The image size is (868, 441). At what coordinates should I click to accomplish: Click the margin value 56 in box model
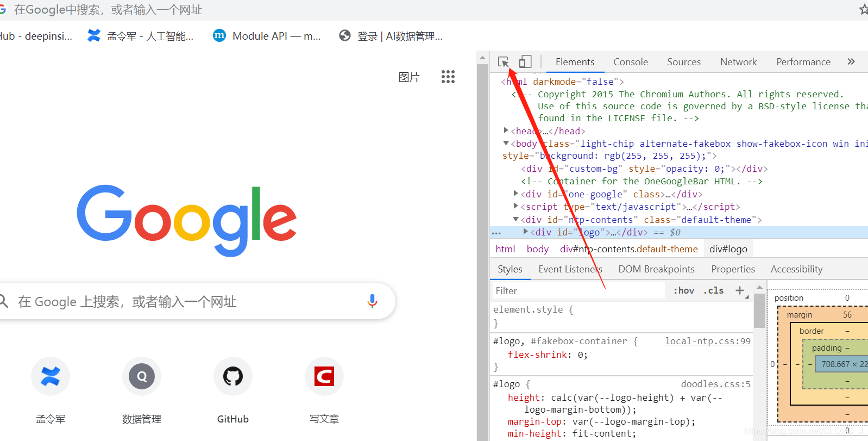point(847,315)
